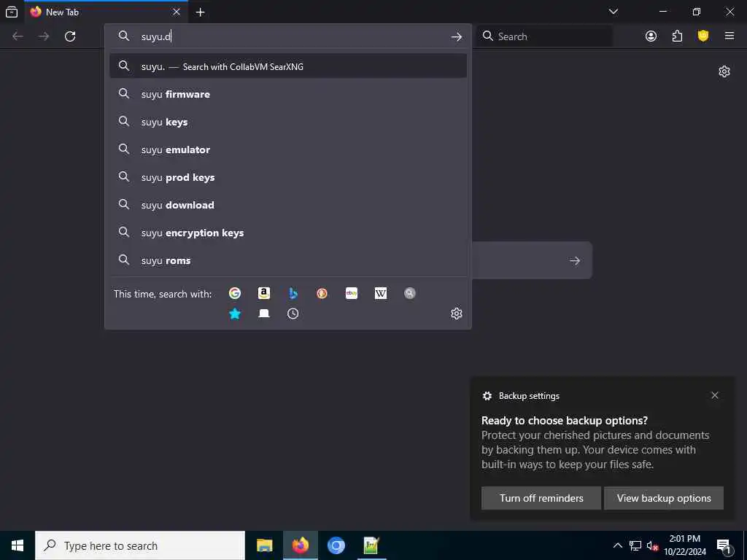Search this time with Wikipedia
Image resolution: width=747 pixels, height=560 pixels.
pos(381,293)
